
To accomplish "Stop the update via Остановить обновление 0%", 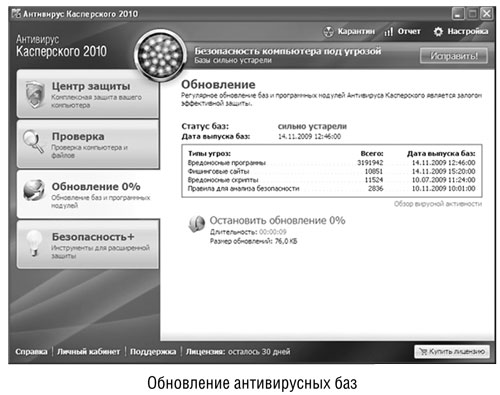I will click(277, 220).
